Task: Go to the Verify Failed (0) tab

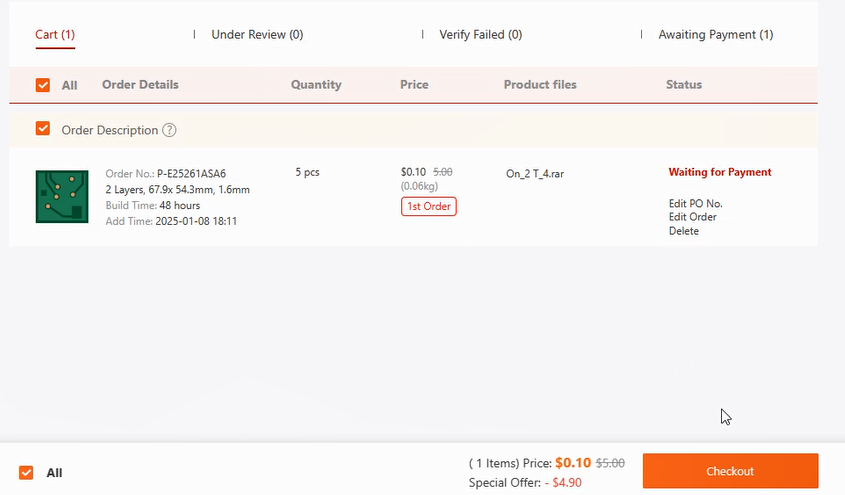Action: (480, 35)
